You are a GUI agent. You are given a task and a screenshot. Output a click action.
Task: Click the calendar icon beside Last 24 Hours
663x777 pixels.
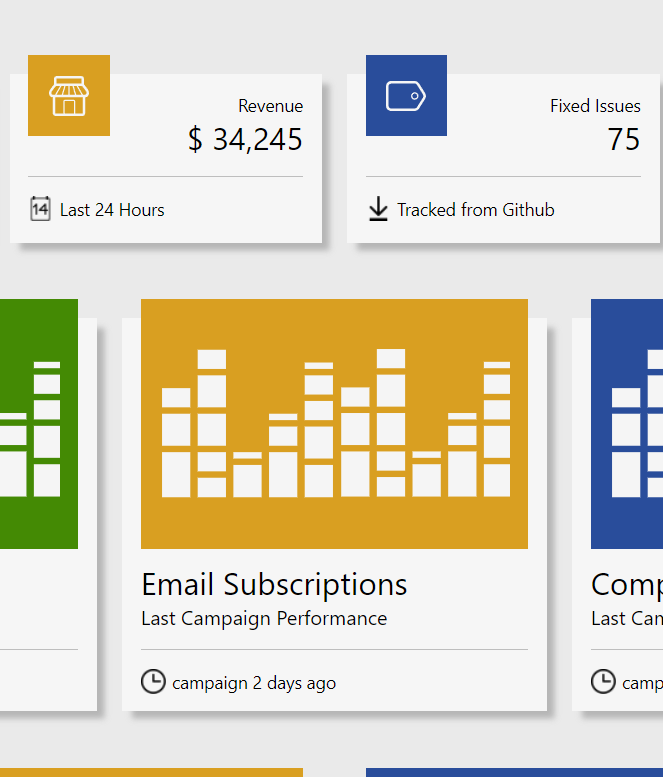[40, 209]
